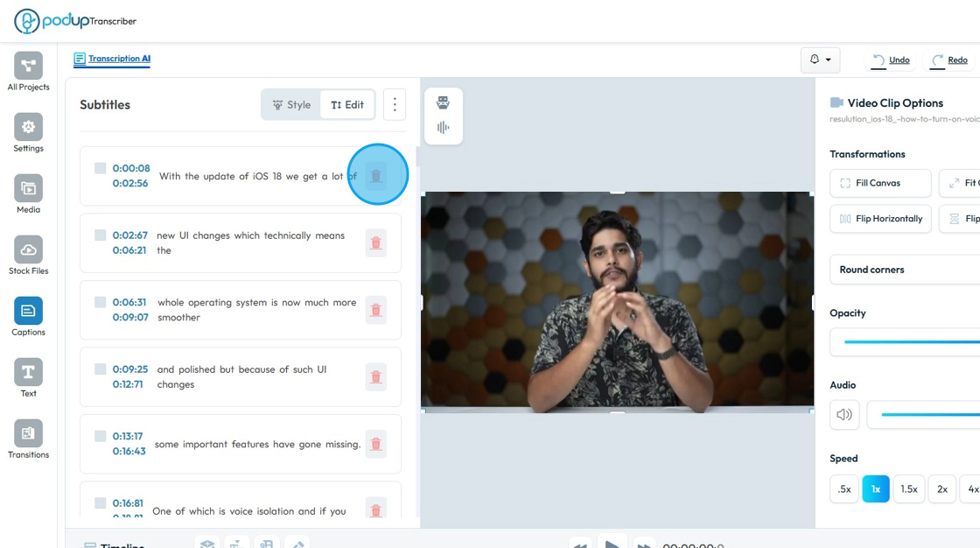Screen dimensions: 980x548
Task: Adjust the Opacity slider
Action: [911, 341]
